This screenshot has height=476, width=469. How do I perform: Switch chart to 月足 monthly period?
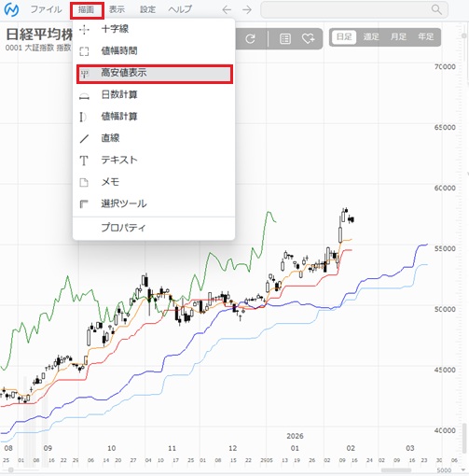[398, 37]
